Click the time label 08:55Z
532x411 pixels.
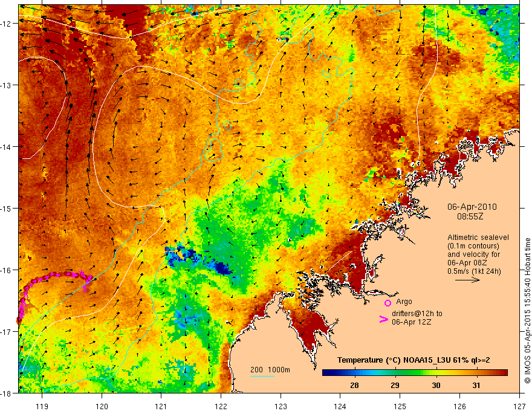[470, 216]
